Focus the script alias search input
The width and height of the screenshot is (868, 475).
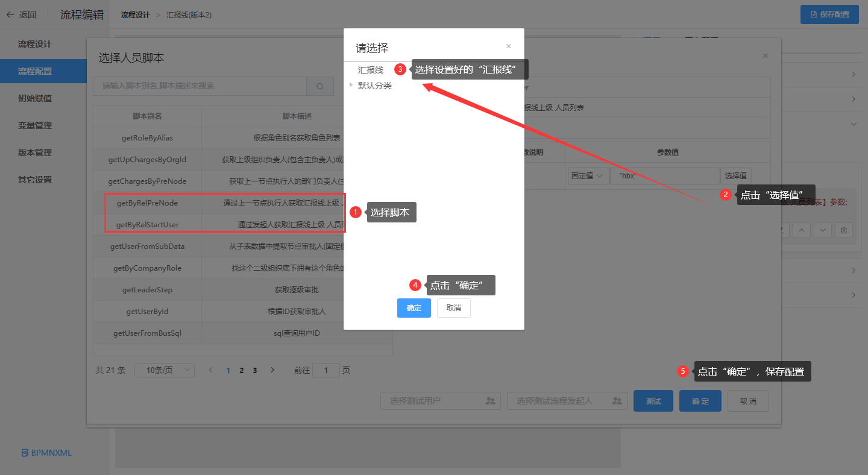pos(200,86)
